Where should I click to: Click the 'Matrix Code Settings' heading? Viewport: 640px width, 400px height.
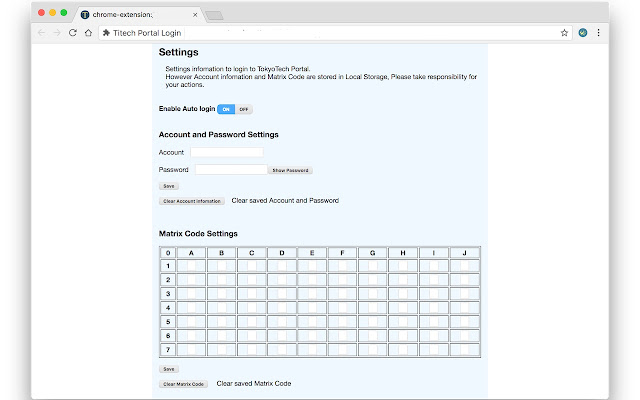(198, 233)
